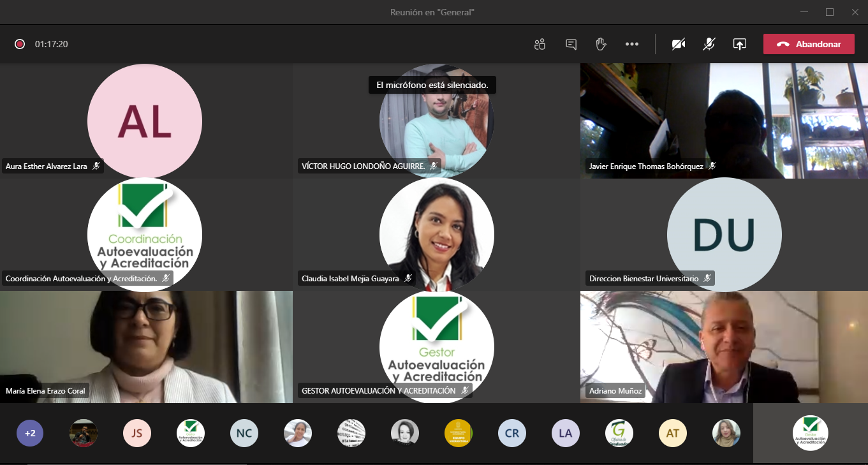Screen dimensions: 868x465
Task: Click LA participant avatar in bottom strip
Action: pyautogui.click(x=566, y=433)
